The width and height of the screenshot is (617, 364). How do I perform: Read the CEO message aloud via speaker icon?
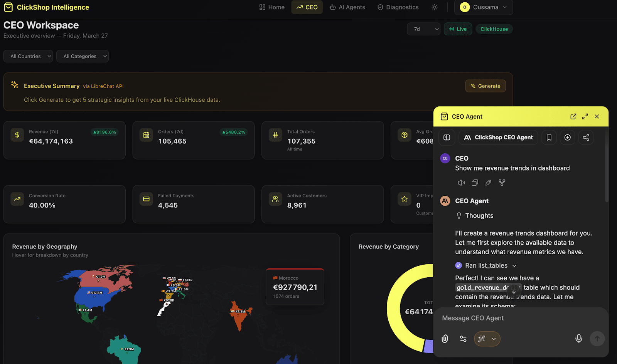point(461,183)
